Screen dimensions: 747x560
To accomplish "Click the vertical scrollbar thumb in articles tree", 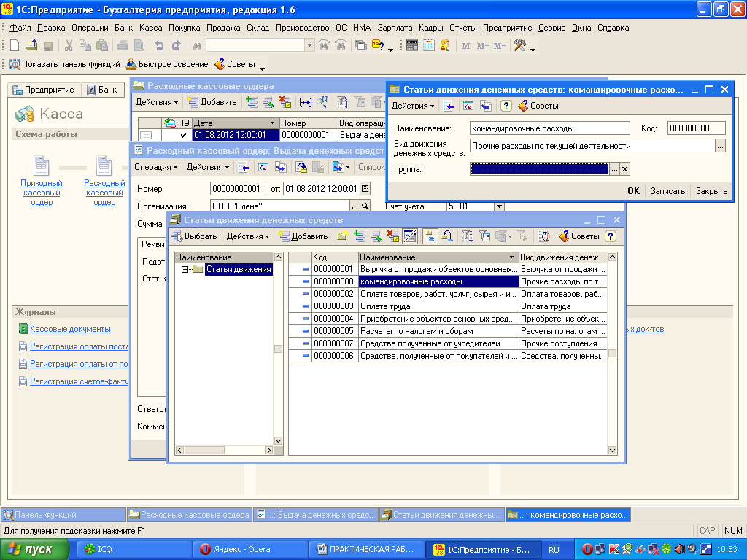I will pos(278,349).
